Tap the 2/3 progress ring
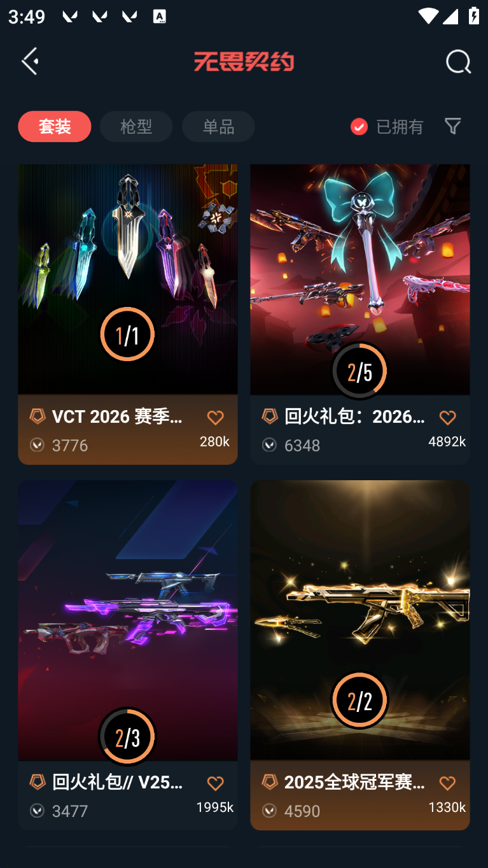The height and width of the screenshot is (868, 488). (x=127, y=736)
